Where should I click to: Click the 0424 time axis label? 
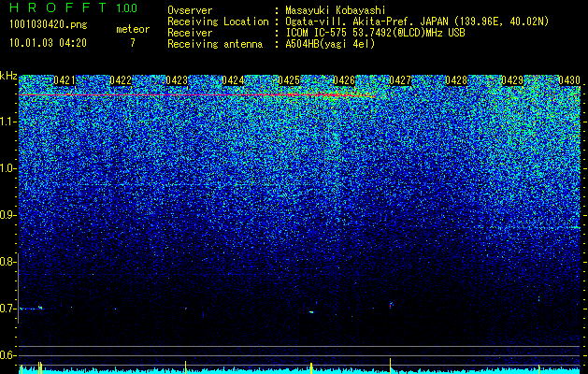(233, 80)
